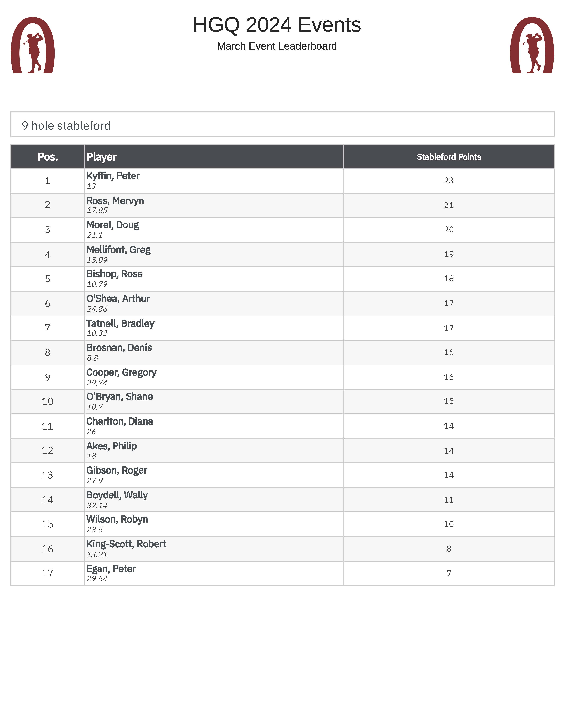The width and height of the screenshot is (565, 728).
Task: Click the Pos. column header
Action: click(x=48, y=157)
